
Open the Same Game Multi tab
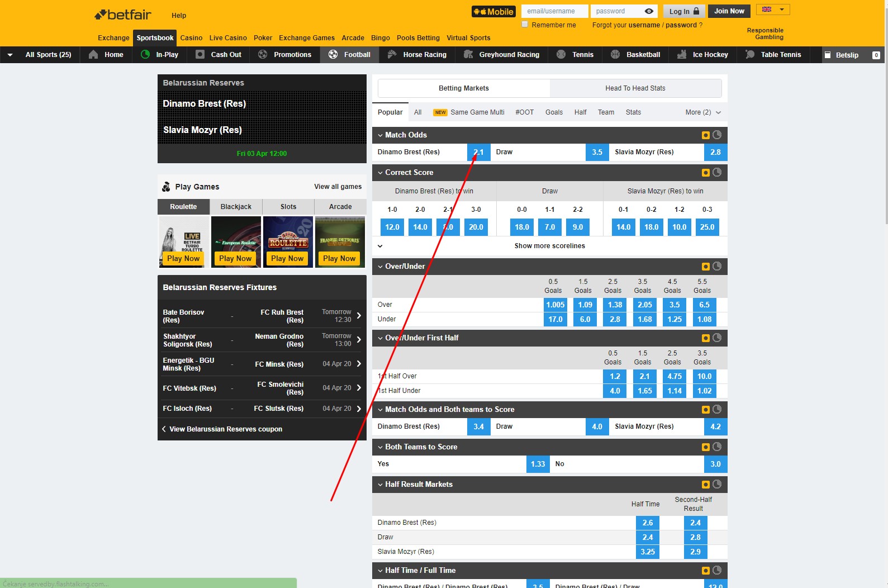[x=469, y=112]
